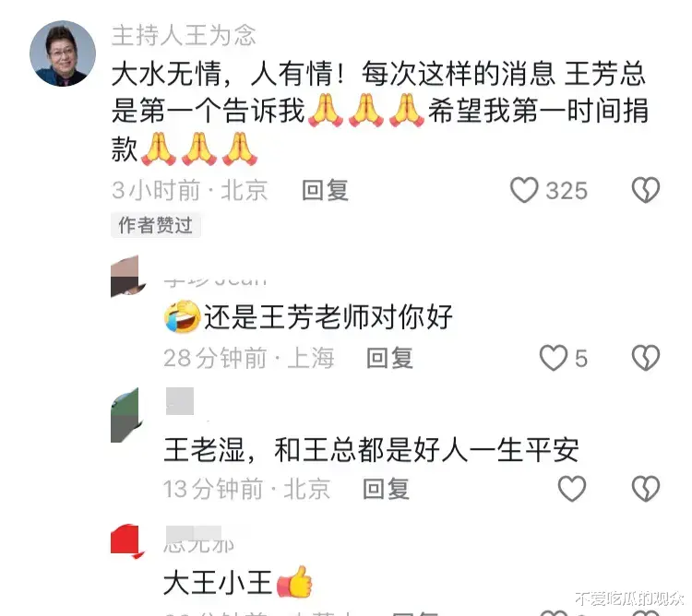Viewport: 692px width, 616px height.
Task: Like the 还是王芳老师对你好 comment
Action: coord(554,357)
